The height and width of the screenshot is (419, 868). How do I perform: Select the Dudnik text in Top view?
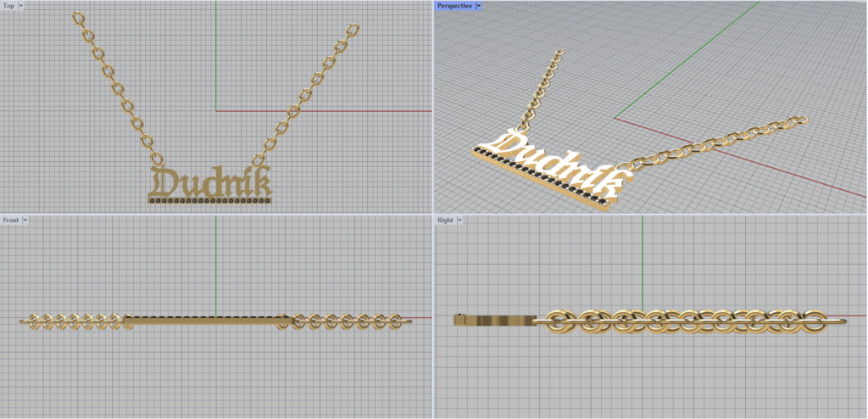[x=209, y=182]
